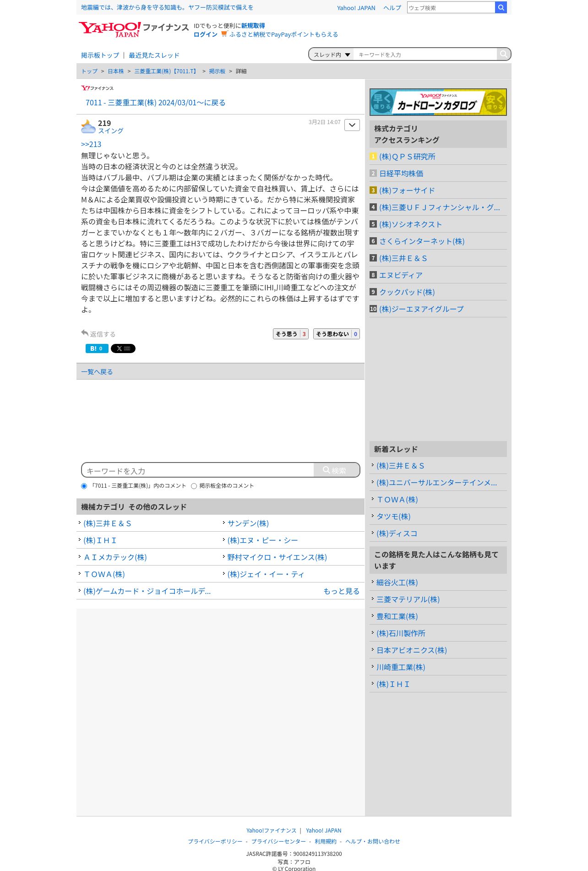The width and height of the screenshot is (588, 871).
Task: Open footer ヘルプ・お問い合わせ link
Action: (x=373, y=841)
